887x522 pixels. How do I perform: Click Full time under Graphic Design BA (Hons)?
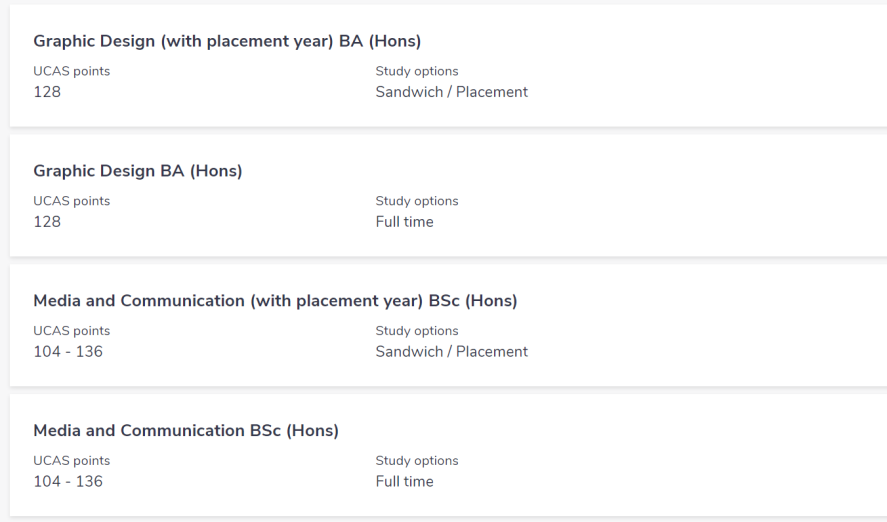(x=404, y=222)
